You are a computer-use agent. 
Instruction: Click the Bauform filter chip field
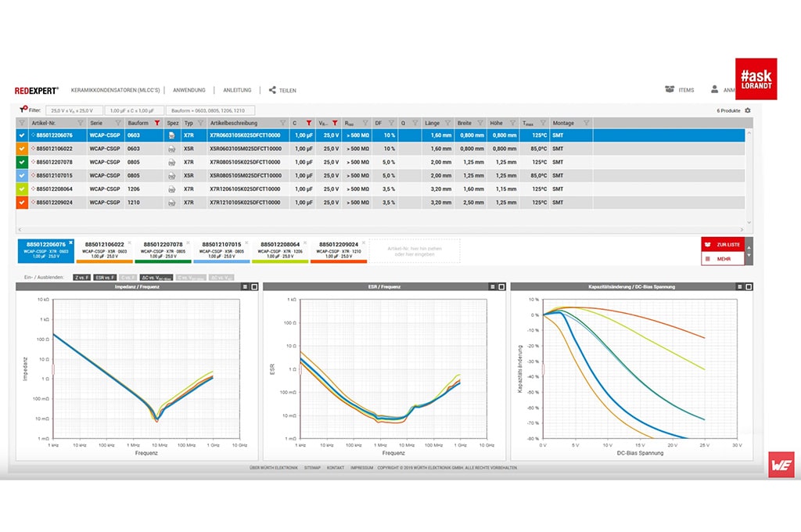pyautogui.click(x=210, y=110)
